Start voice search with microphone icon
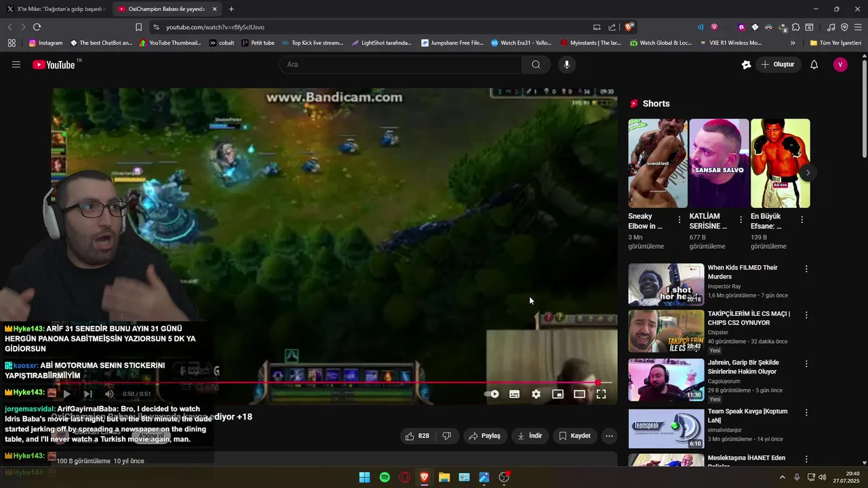This screenshot has height=488, width=868. [x=567, y=64]
